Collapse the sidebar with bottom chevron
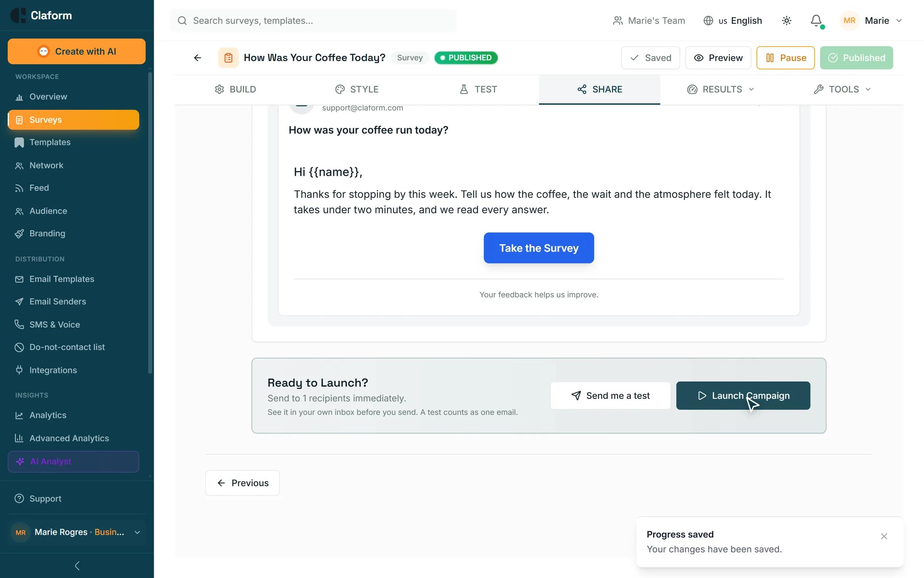This screenshot has height=578, width=924. pyautogui.click(x=77, y=566)
